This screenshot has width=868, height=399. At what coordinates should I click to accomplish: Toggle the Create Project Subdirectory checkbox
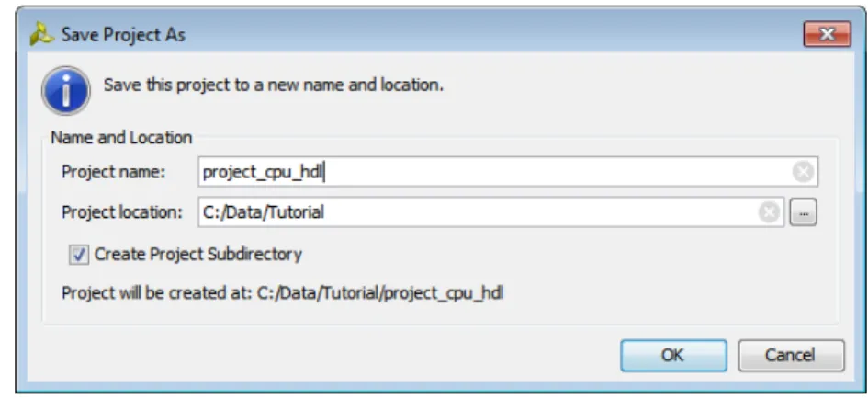(79, 255)
